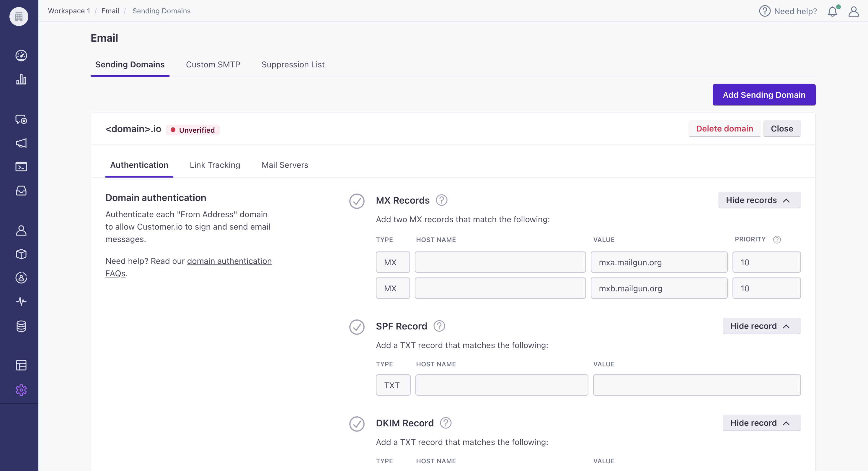This screenshot has width=868, height=471.
Task: Click the messages/terminal icon in sidebar
Action: pos(20,166)
